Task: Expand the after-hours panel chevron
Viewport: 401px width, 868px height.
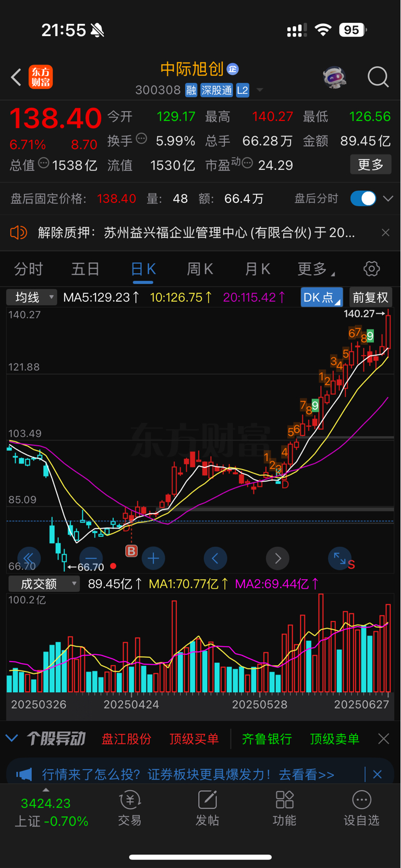Action: tap(388, 199)
